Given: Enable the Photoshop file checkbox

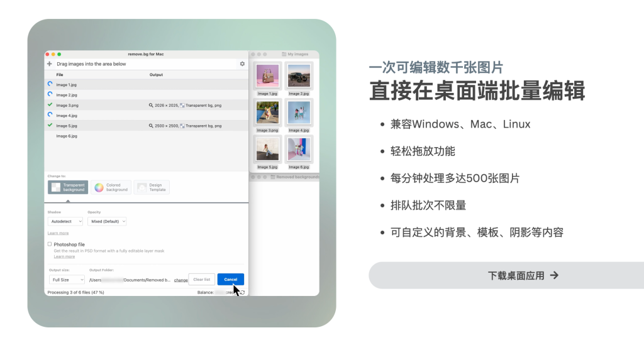Looking at the screenshot, I should [50, 244].
